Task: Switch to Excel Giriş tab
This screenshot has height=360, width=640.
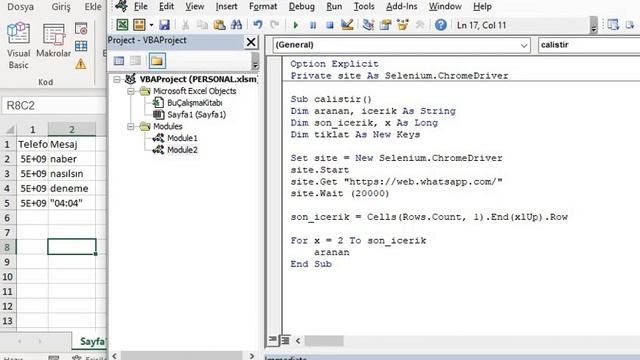Action: pyautogui.click(x=61, y=7)
